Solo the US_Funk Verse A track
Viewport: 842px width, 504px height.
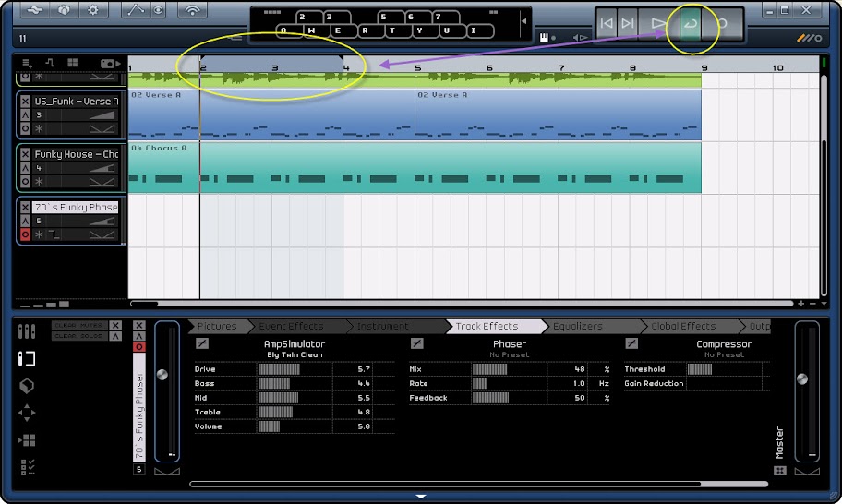point(26,115)
